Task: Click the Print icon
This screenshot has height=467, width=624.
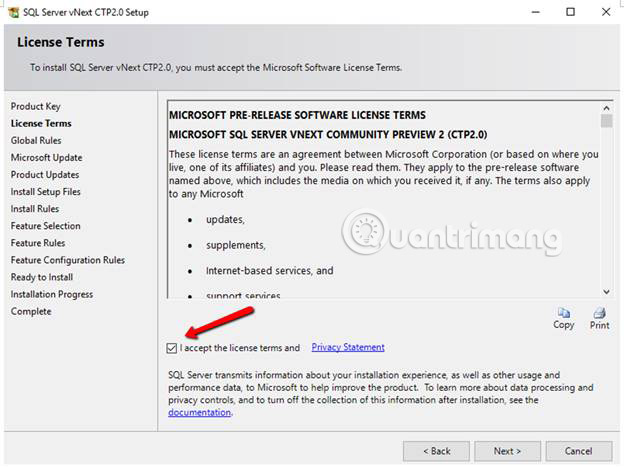Action: [599, 313]
